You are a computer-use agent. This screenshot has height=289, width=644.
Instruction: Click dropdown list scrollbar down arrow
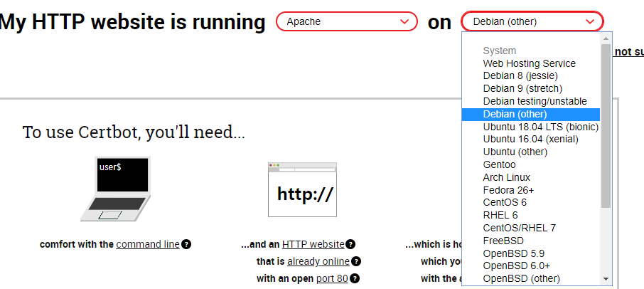(x=606, y=279)
